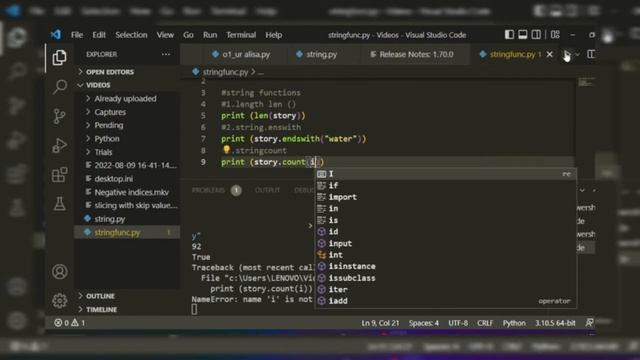The width and height of the screenshot is (640, 360).
Task: Open the View menu
Action: pyautogui.click(x=165, y=35)
